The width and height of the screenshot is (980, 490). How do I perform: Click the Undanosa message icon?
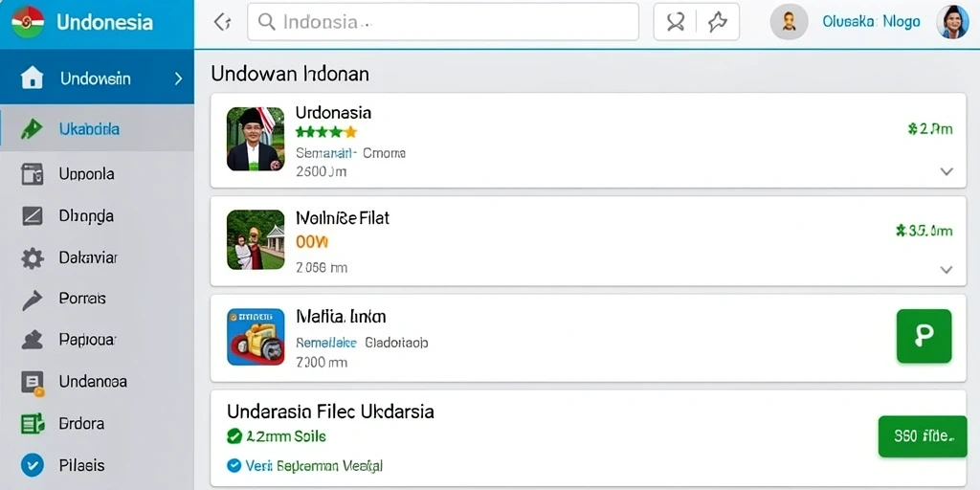(x=33, y=383)
